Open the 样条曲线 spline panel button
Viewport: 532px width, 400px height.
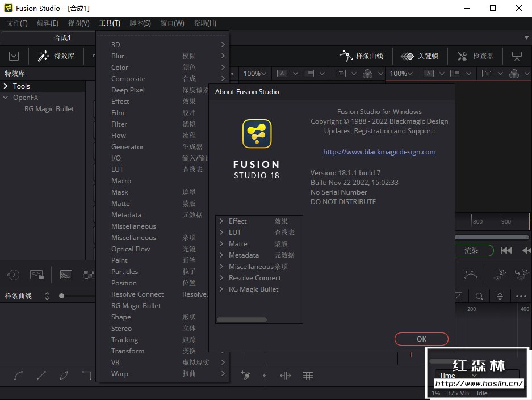coord(361,56)
